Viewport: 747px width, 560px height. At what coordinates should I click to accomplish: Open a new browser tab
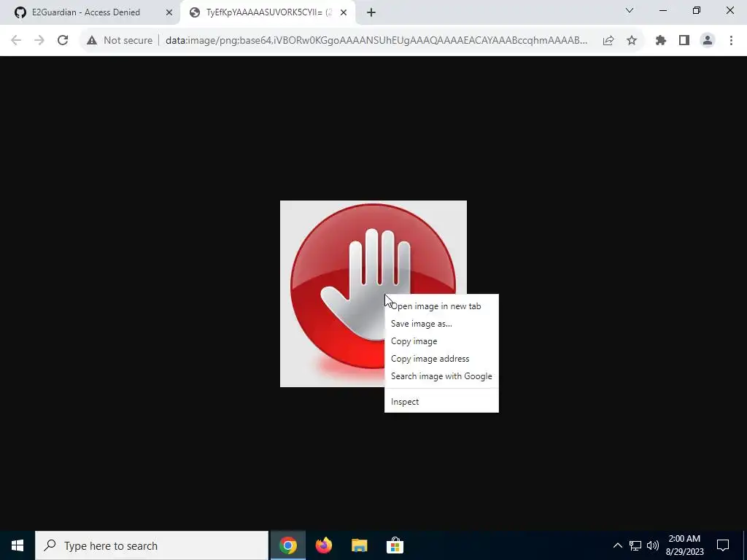click(371, 13)
